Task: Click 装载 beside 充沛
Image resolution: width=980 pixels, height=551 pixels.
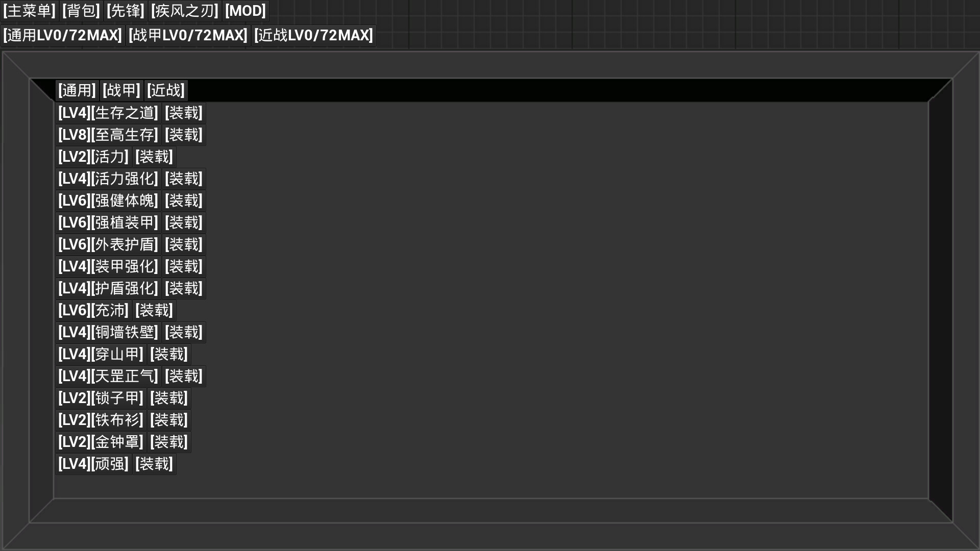Action: 154,310
